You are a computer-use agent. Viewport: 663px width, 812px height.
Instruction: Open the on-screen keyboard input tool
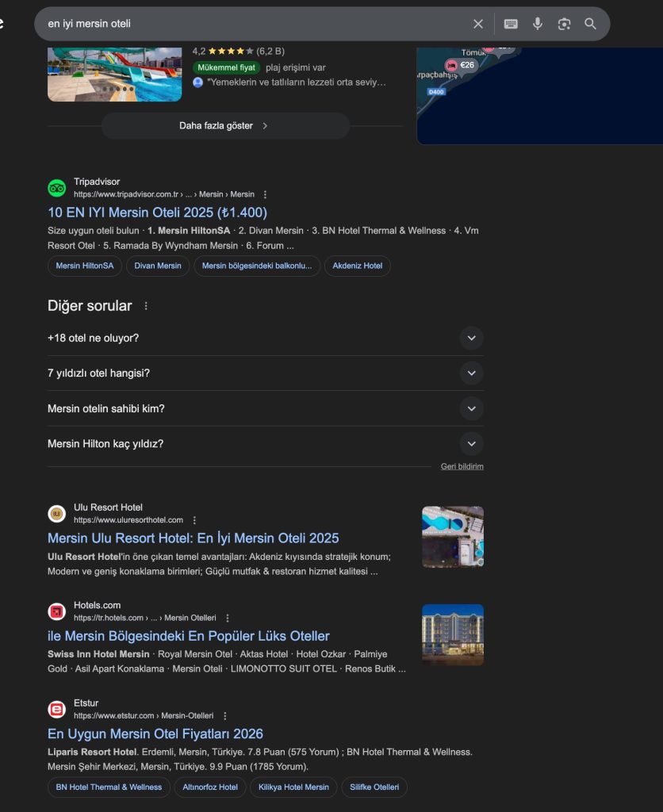[511, 24]
